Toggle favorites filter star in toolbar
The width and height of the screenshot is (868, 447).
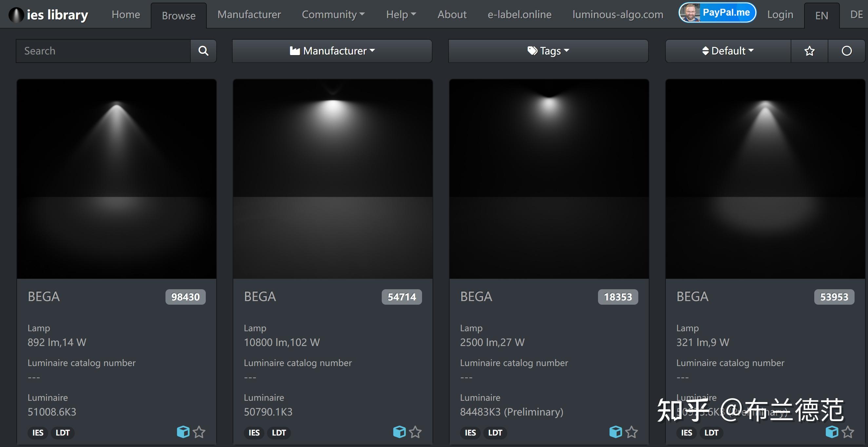click(x=809, y=51)
